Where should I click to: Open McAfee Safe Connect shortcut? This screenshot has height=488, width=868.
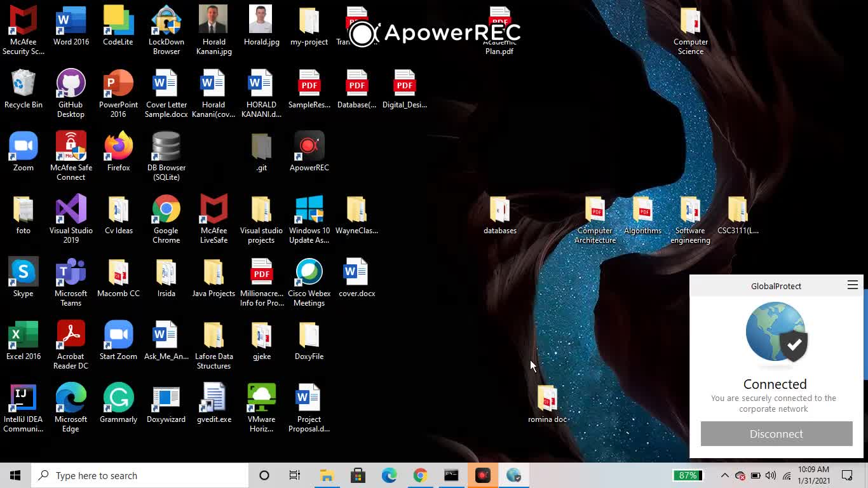point(71,156)
